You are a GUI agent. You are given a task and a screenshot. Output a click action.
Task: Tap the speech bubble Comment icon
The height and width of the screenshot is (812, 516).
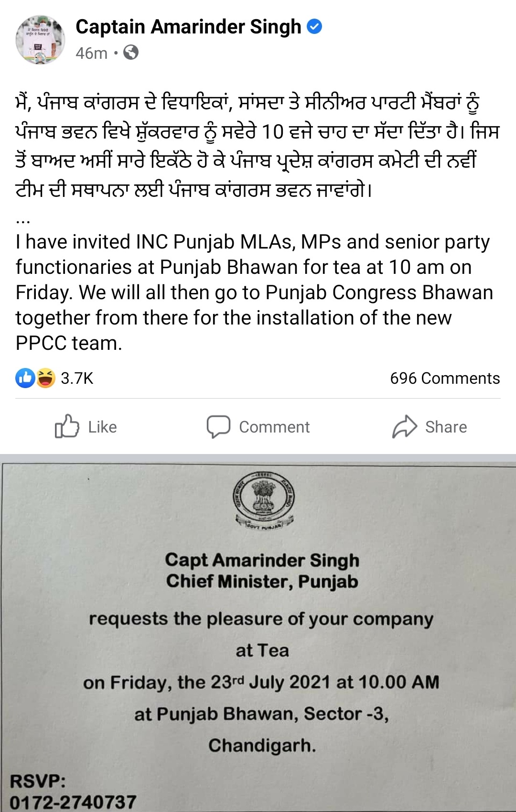pos(218,427)
